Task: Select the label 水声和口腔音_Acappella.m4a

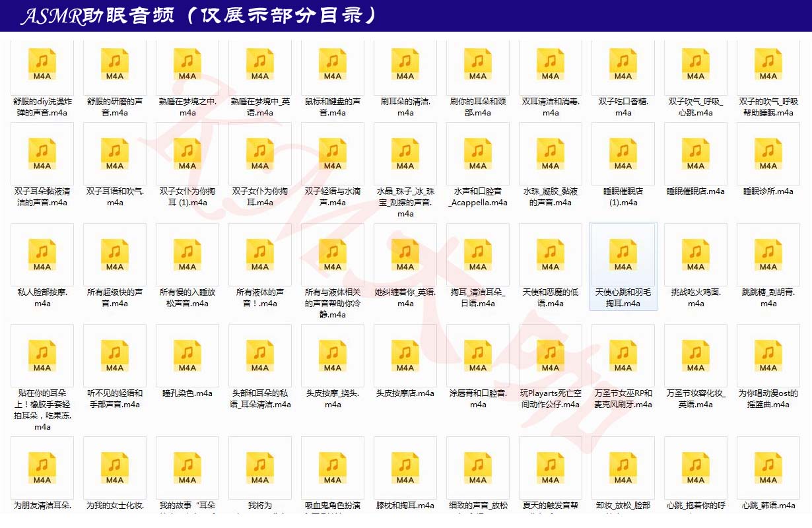Action: pos(478,197)
